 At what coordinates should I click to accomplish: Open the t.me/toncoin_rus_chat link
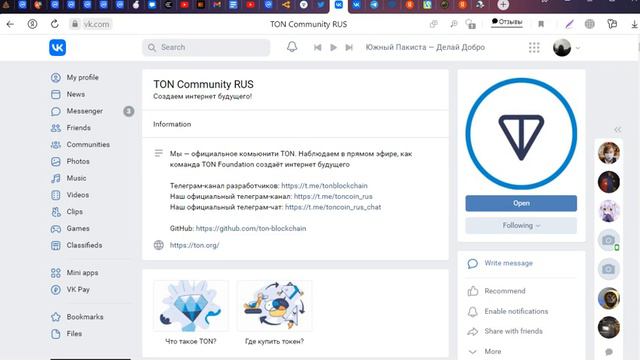point(333,207)
